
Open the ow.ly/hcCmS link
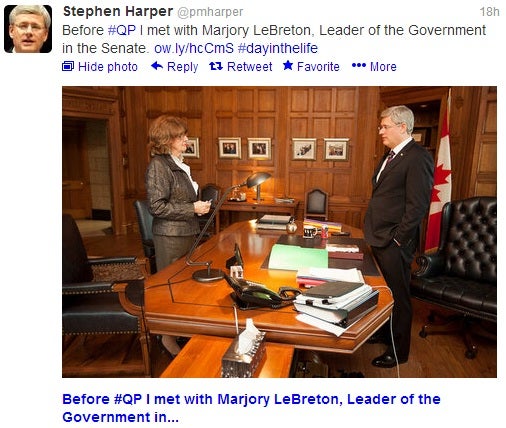(x=194, y=48)
